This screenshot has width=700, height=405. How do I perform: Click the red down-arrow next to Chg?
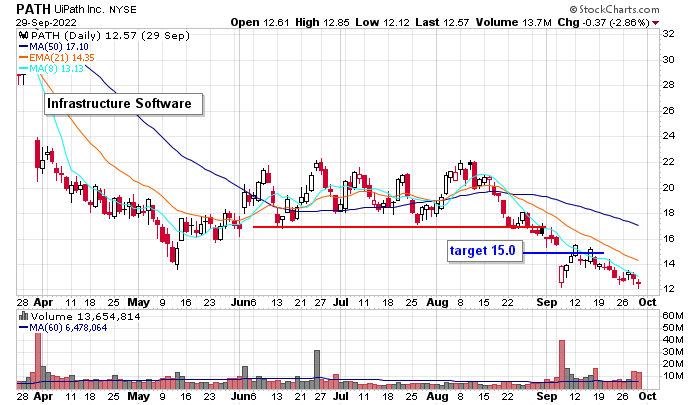click(x=655, y=23)
